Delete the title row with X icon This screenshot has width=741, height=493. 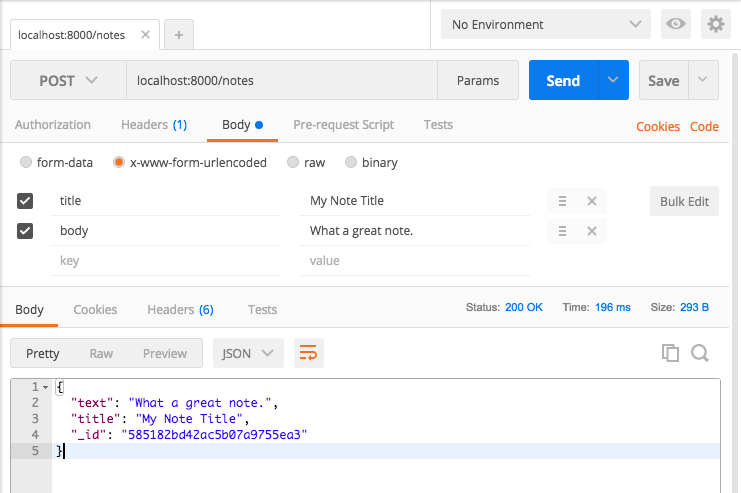[591, 201]
